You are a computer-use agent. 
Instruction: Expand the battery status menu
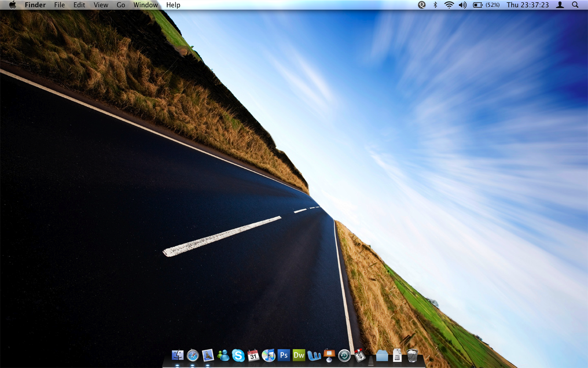pyautogui.click(x=486, y=5)
